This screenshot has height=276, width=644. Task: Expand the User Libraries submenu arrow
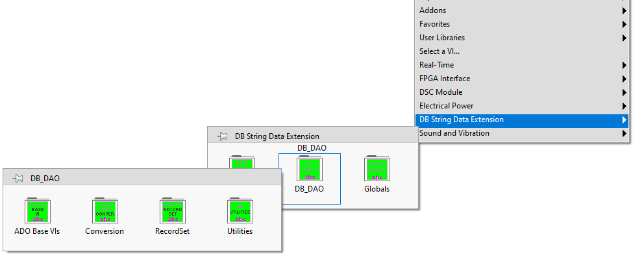[x=625, y=38]
